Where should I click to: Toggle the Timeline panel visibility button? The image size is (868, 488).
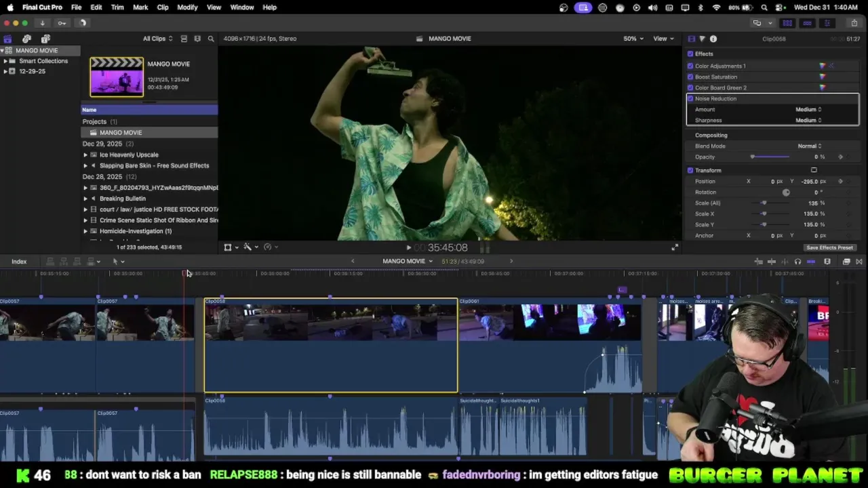(807, 23)
